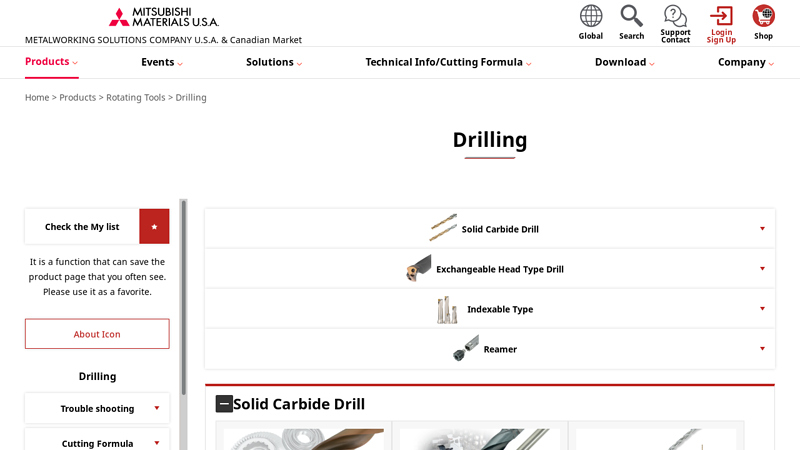Open the Download menu
This screenshot has width=800, height=450.
[624, 62]
